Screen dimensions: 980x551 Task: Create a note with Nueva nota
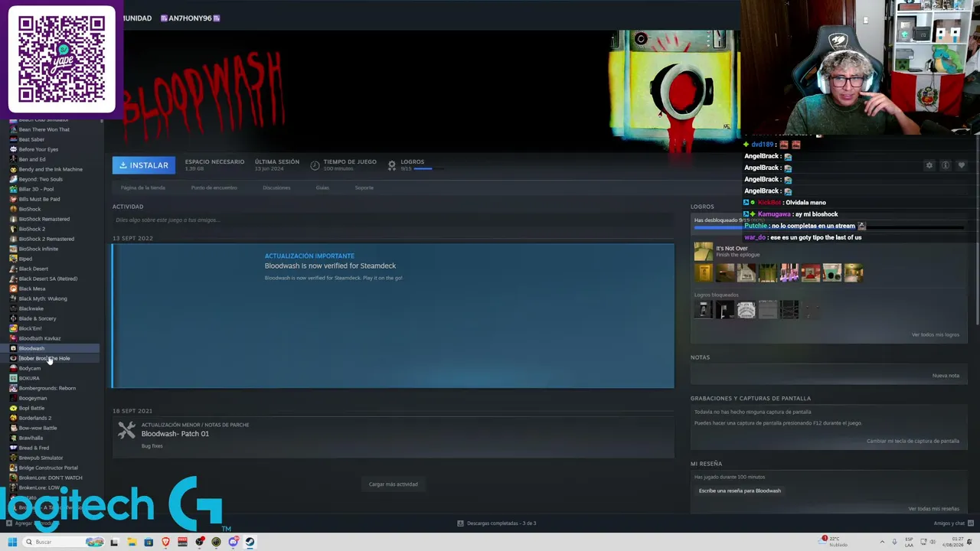pyautogui.click(x=946, y=376)
